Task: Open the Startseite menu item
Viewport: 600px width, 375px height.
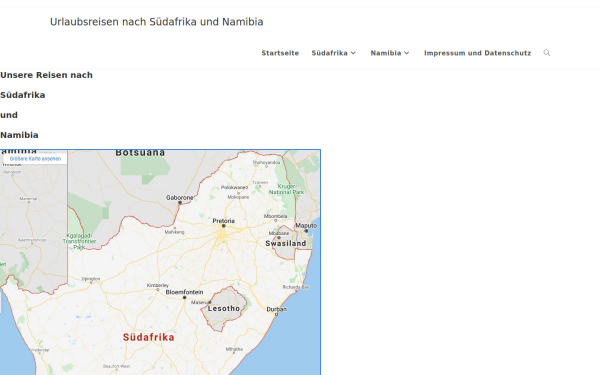Action: point(280,53)
